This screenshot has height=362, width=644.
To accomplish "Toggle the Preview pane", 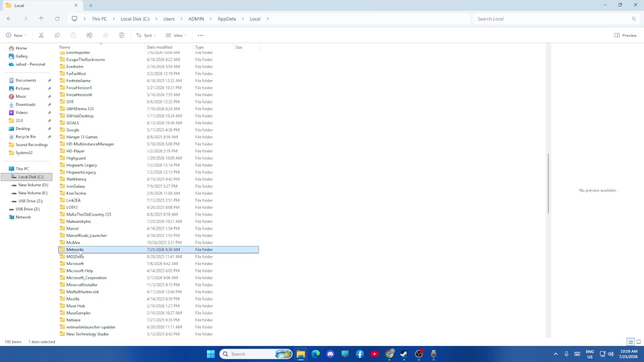I will tap(625, 35).
